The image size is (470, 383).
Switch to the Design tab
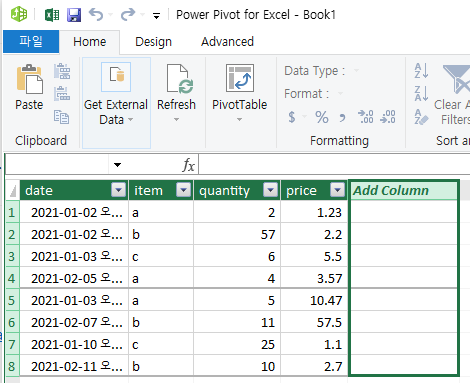tap(153, 42)
